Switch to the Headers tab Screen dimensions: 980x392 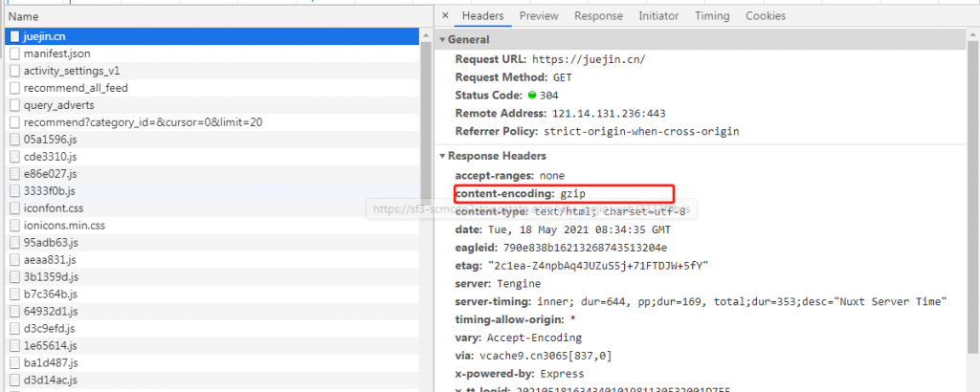(x=482, y=16)
